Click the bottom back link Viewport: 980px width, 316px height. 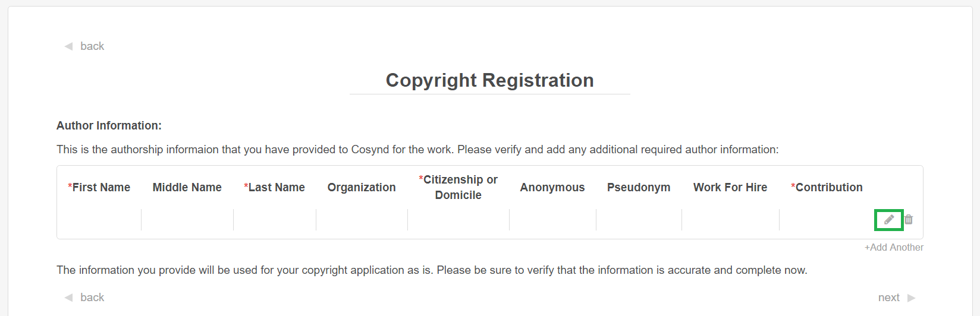pos(92,298)
